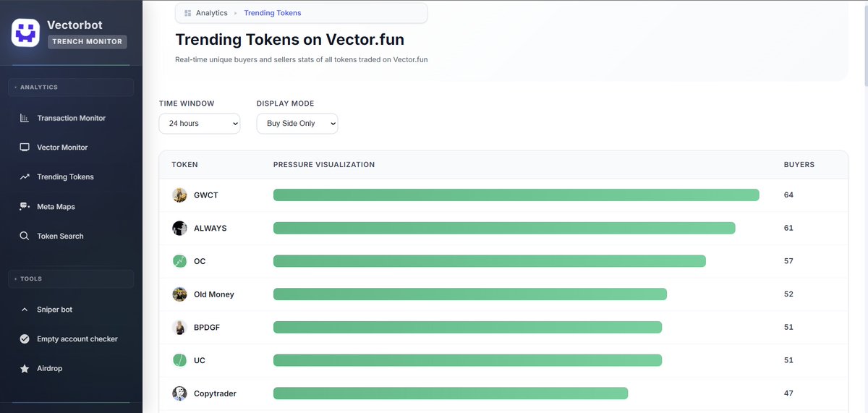Viewport: 868px width, 413px height.
Task: Click the GWCT token avatar
Action: coord(179,195)
